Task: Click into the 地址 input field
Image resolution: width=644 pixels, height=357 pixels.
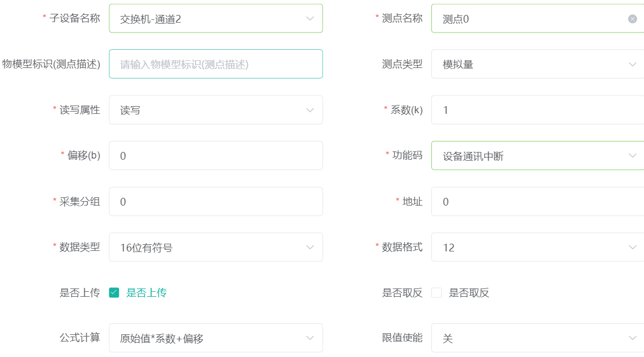Action: 537,202
